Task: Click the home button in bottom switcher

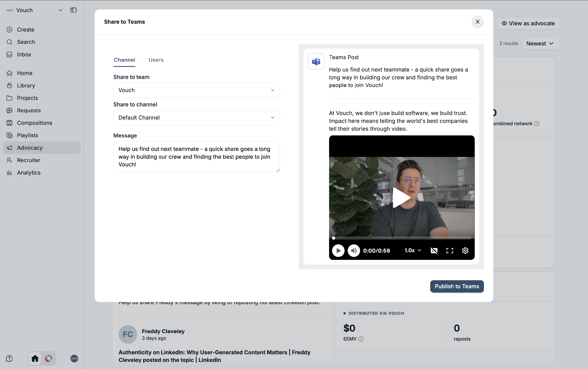Action: pos(35,358)
